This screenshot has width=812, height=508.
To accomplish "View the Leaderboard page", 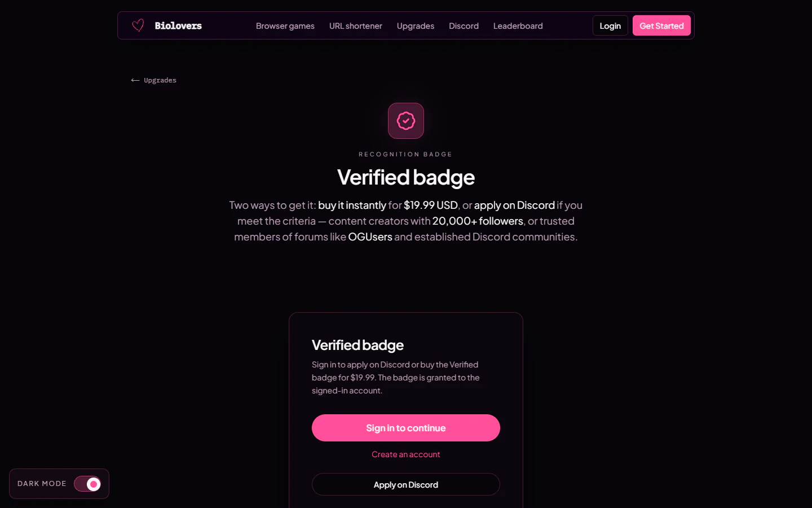I will (x=518, y=25).
